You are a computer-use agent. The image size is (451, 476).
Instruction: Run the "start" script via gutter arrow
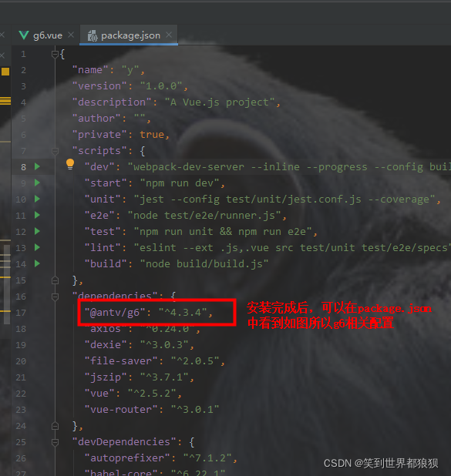pyautogui.click(x=37, y=183)
